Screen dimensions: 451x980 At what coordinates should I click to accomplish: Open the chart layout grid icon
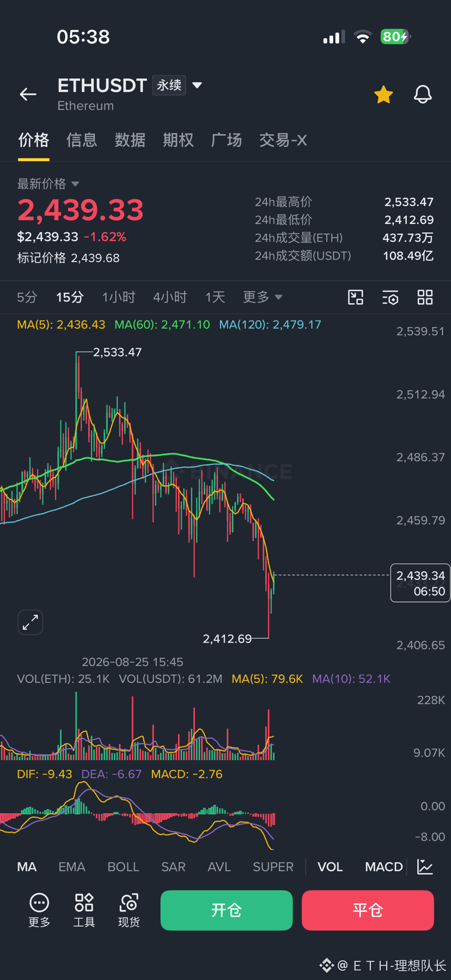tap(425, 297)
